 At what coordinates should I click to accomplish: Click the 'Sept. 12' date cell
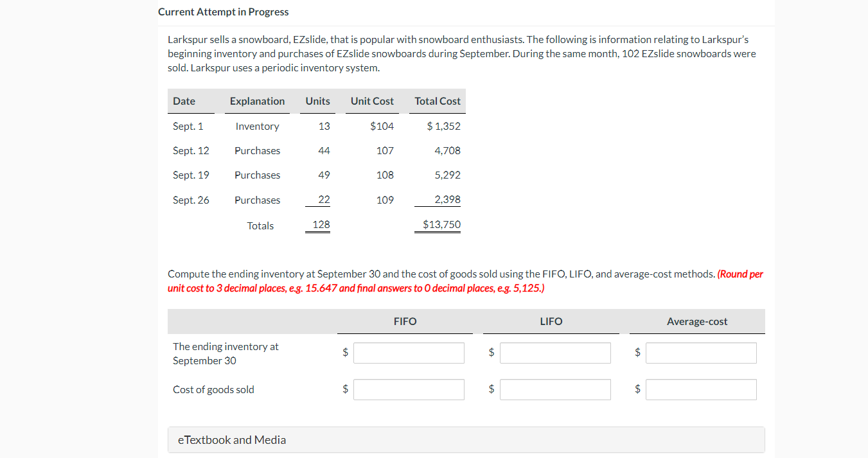pyautogui.click(x=191, y=151)
